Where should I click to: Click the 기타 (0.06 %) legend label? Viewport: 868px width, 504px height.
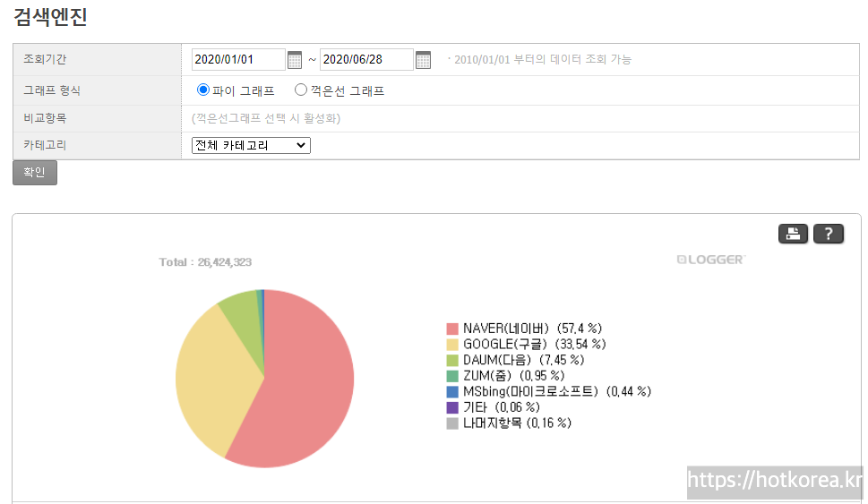[x=502, y=407]
